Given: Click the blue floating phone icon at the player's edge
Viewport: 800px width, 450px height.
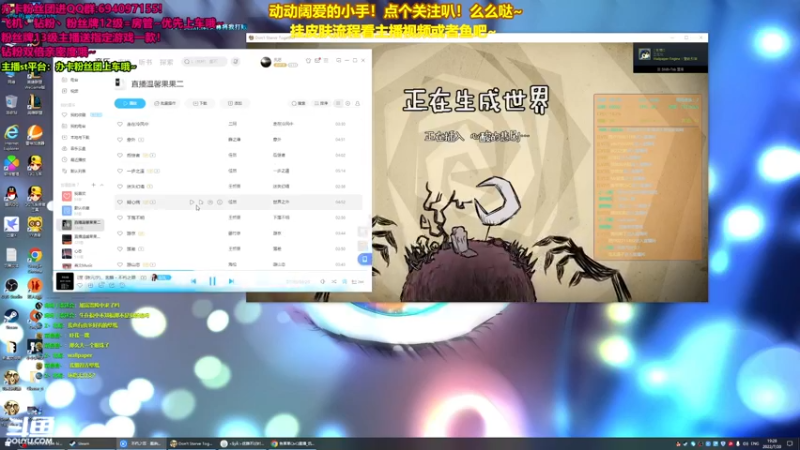Looking at the screenshot, I should coord(364,259).
